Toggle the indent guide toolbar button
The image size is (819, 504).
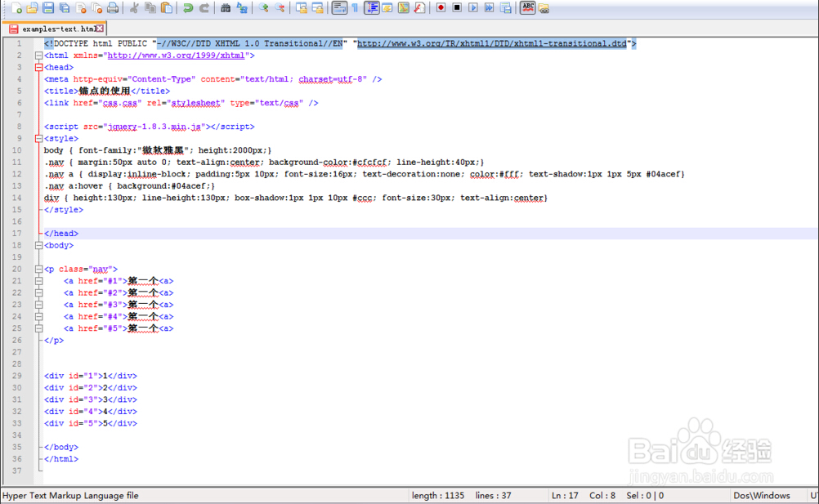(372, 8)
